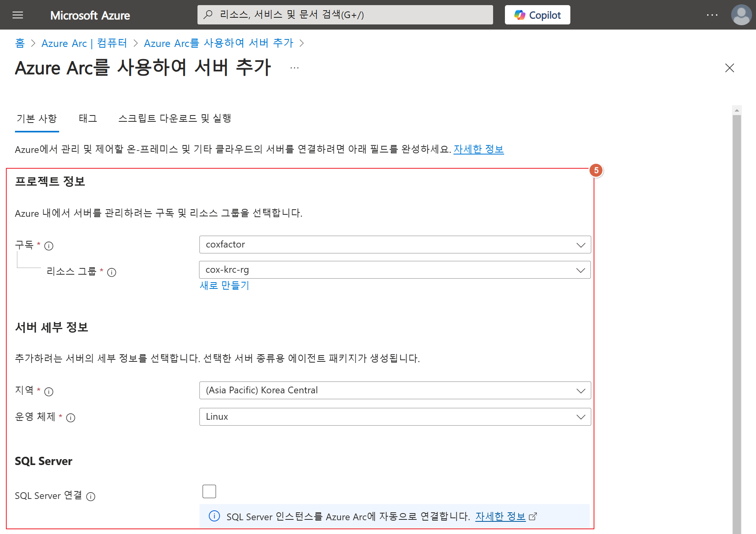756x534 pixels.
Task: Click the vertical scrollbar thumb
Action: (737, 324)
